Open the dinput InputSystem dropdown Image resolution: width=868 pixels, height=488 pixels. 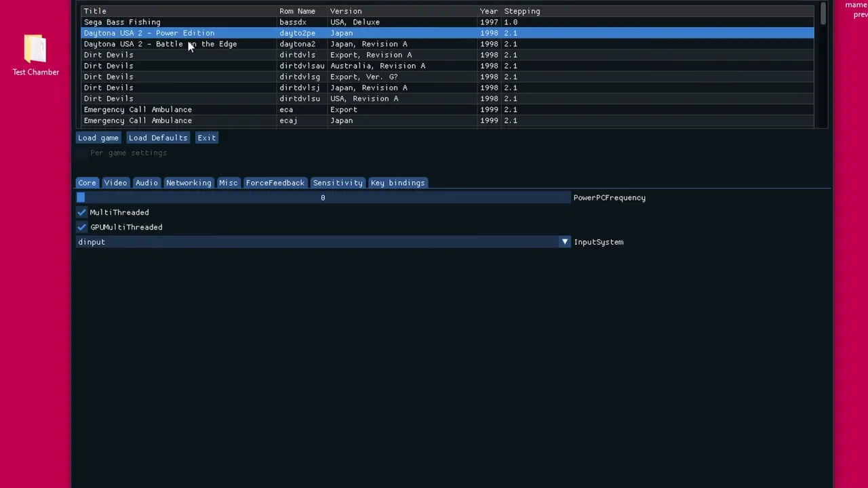click(x=564, y=242)
